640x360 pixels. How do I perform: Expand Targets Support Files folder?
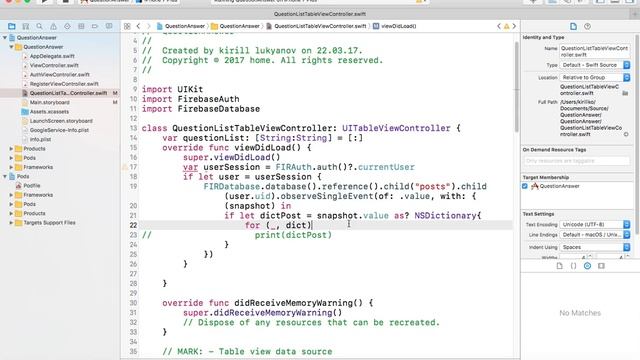click(x=11, y=222)
